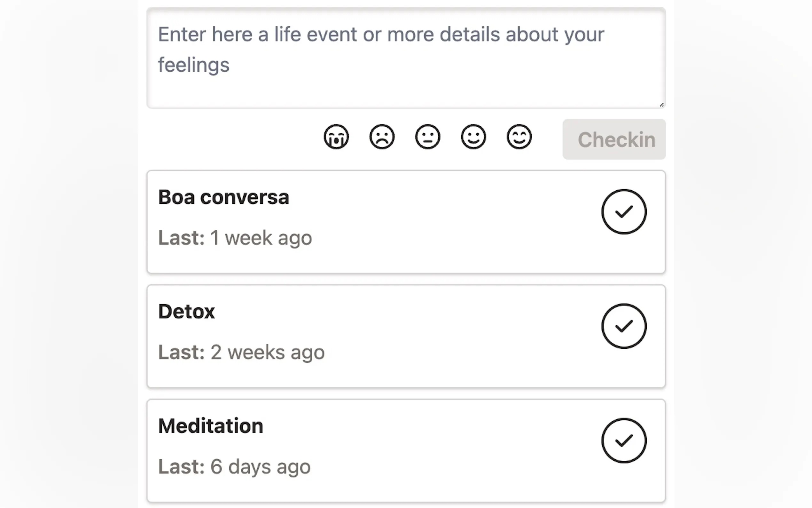Check off the Detox habit

624,326
